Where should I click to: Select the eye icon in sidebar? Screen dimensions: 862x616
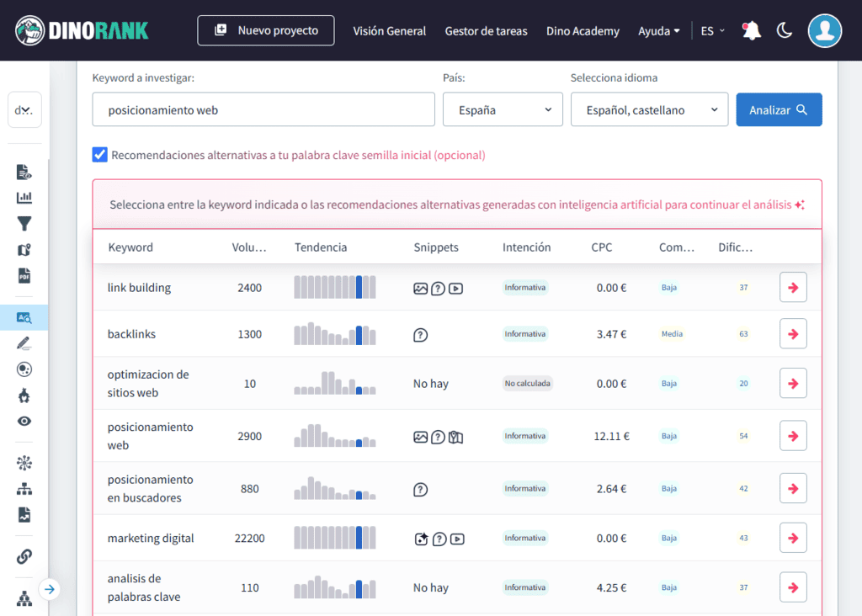(x=24, y=422)
